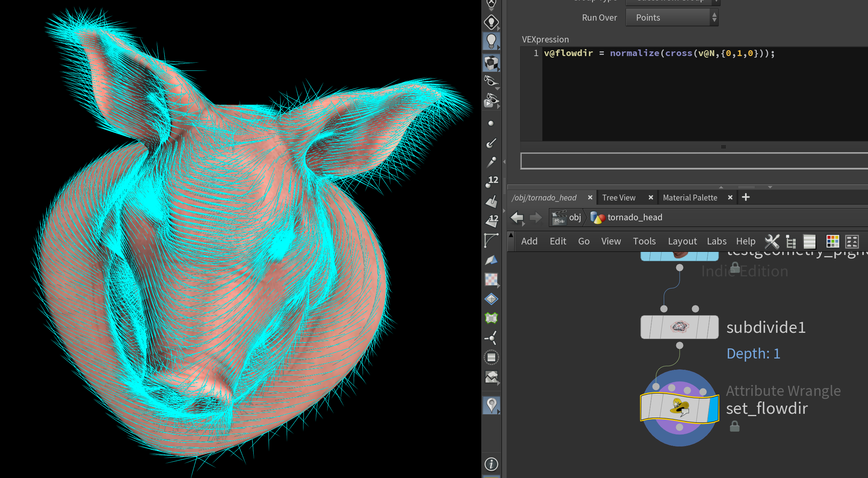This screenshot has width=868, height=478.
Task: Click the display primitive normals icon
Action: click(x=491, y=201)
